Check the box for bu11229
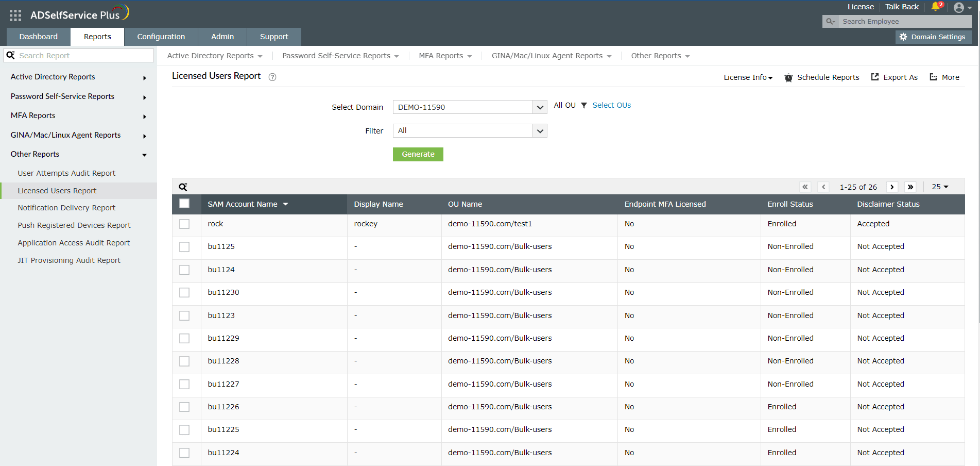Image resolution: width=980 pixels, height=466 pixels. coord(184,338)
